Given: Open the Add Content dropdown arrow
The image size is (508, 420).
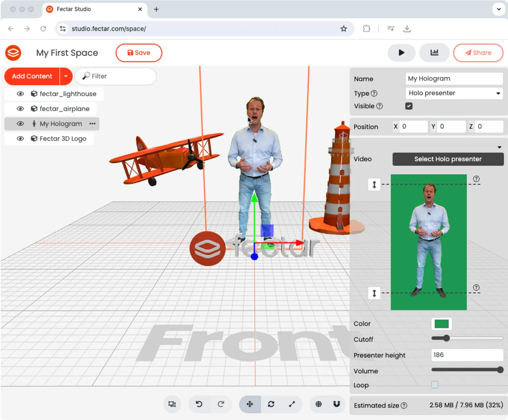Looking at the screenshot, I should pos(66,76).
